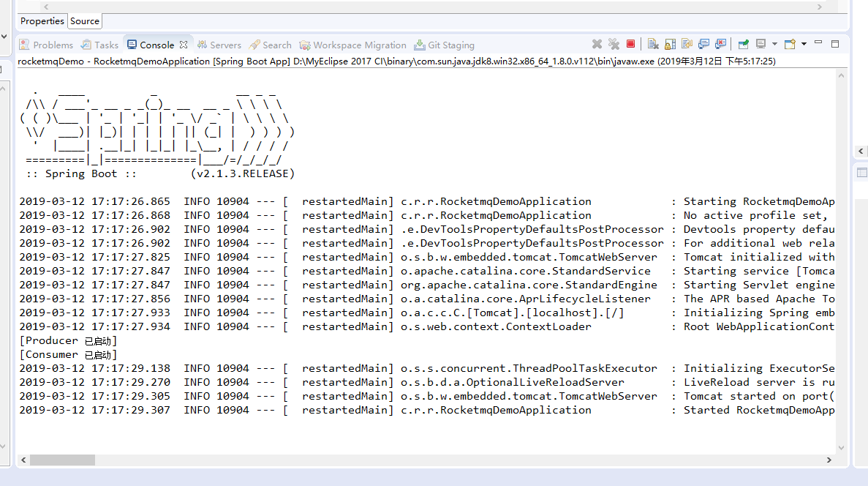Switch editor to Properties tab
868x486 pixels.
pyautogui.click(x=42, y=21)
